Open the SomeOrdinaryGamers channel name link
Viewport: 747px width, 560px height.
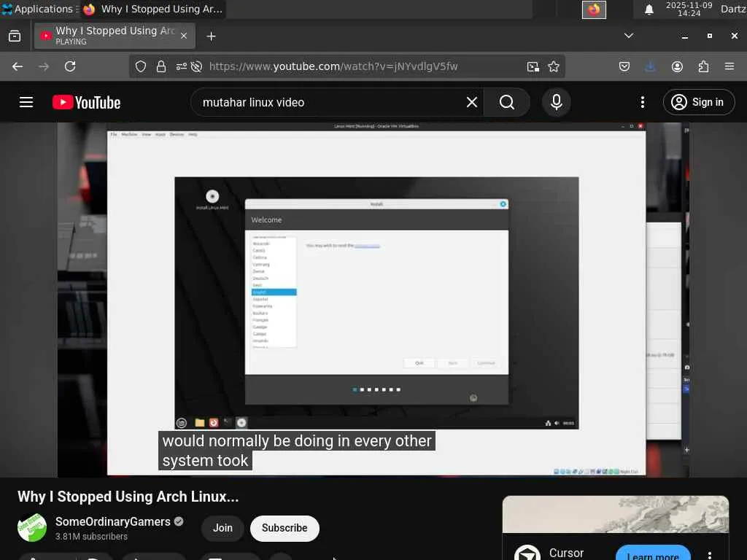point(113,522)
